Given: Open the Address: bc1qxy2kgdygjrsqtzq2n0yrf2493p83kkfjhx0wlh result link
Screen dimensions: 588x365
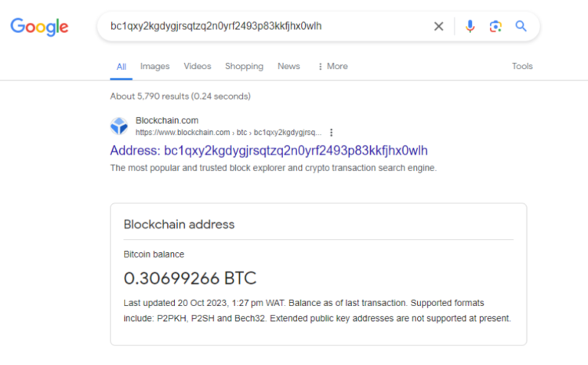Looking at the screenshot, I should click(x=269, y=151).
